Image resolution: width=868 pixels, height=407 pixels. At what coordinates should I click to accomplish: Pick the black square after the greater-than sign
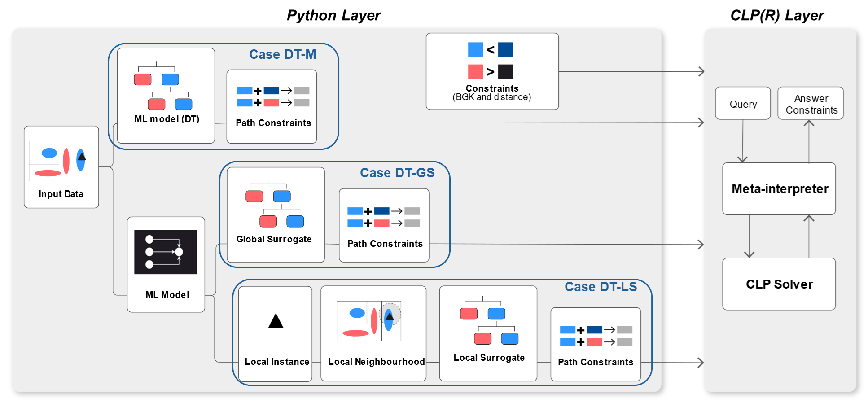coord(505,72)
